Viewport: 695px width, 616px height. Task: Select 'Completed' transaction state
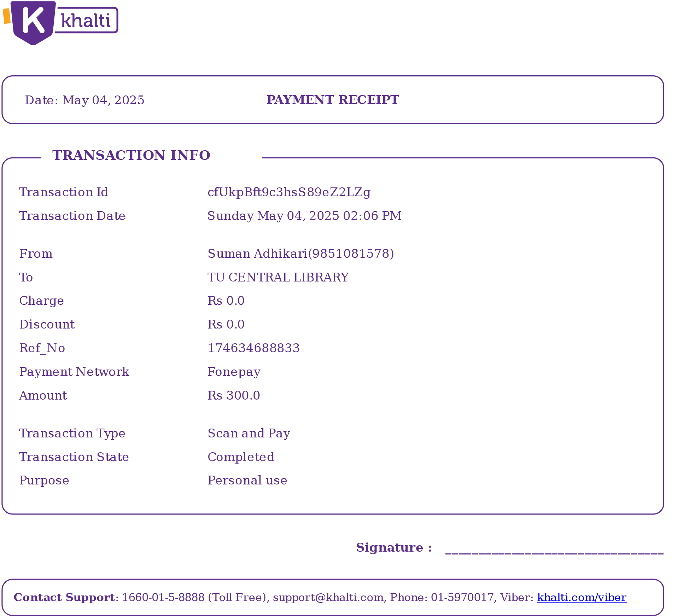(x=241, y=457)
